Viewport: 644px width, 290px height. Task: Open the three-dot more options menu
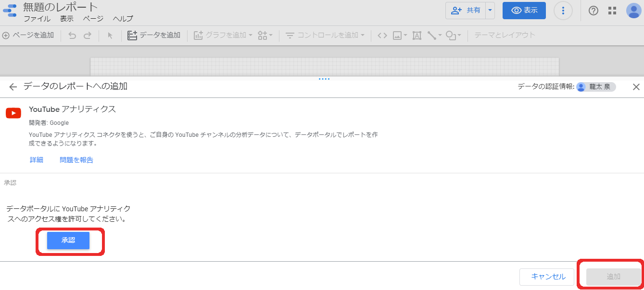563,11
